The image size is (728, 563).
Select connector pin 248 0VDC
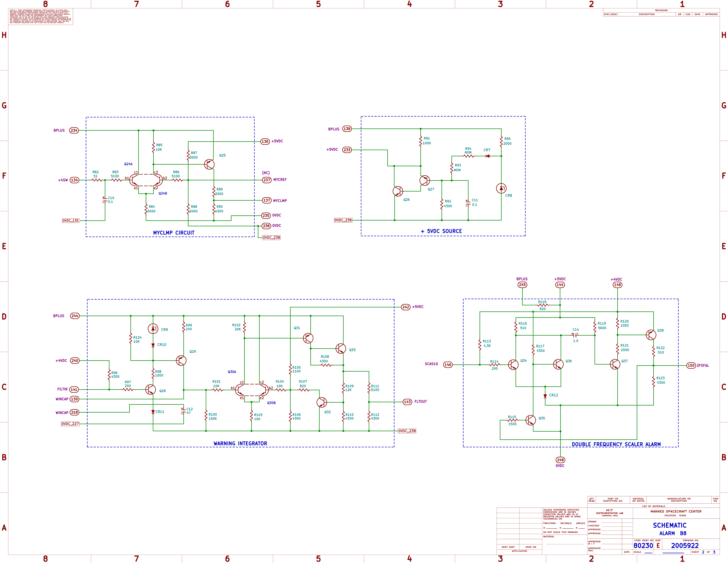[560, 460]
